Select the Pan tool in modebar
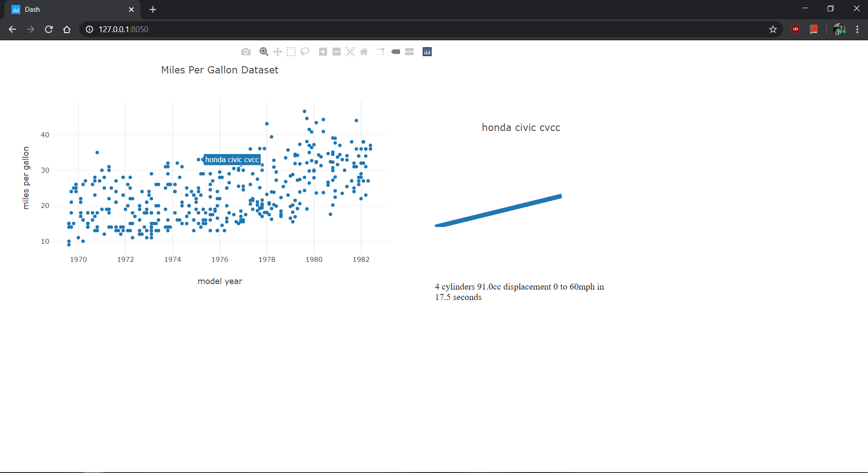Image resolution: width=868 pixels, height=473 pixels. click(278, 52)
